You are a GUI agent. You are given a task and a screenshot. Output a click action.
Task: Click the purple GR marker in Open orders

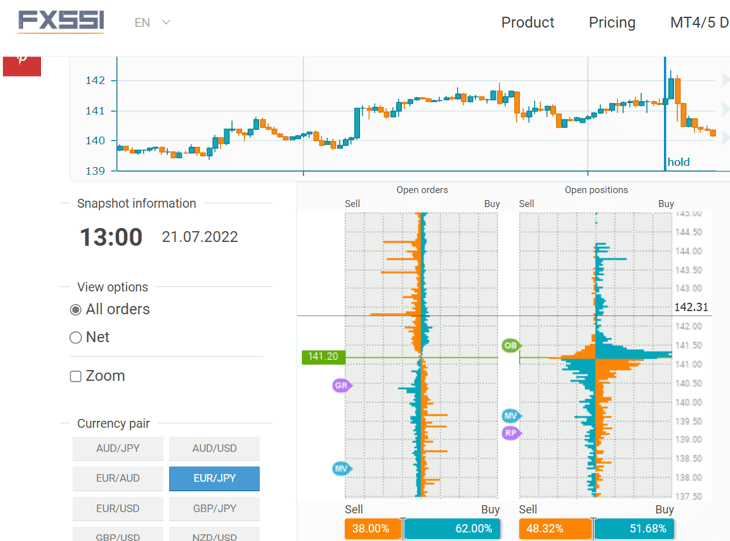click(x=342, y=385)
